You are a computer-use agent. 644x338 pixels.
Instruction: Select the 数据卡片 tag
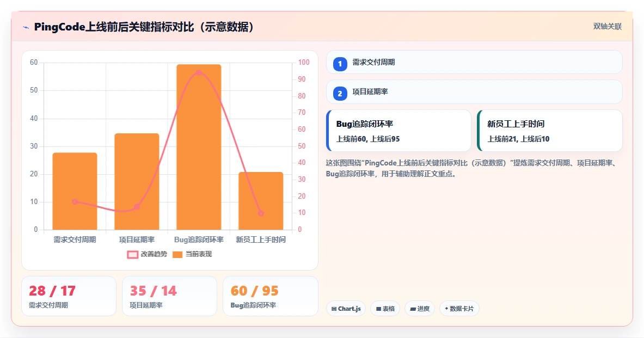(x=459, y=309)
